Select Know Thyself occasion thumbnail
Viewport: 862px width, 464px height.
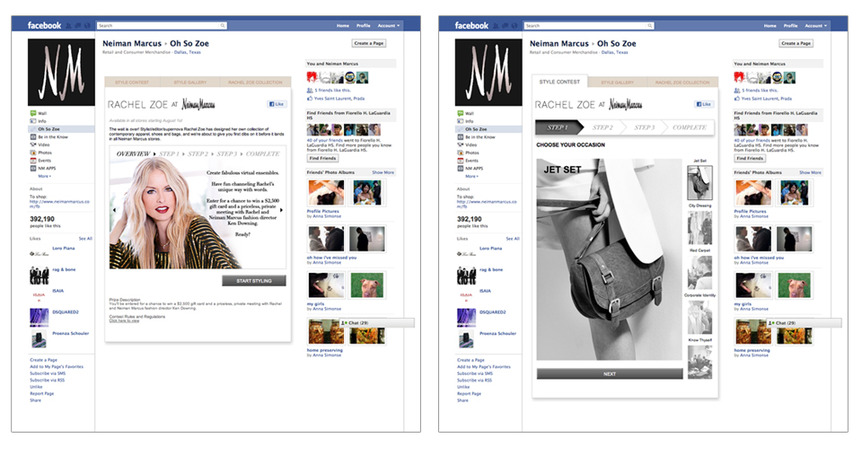[x=700, y=362]
